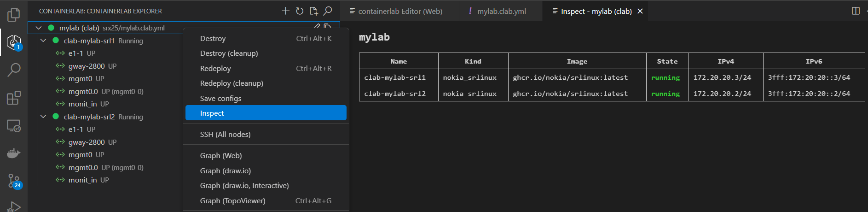Select gway-2800 interface under clab-mylab-srl1

(x=87, y=66)
